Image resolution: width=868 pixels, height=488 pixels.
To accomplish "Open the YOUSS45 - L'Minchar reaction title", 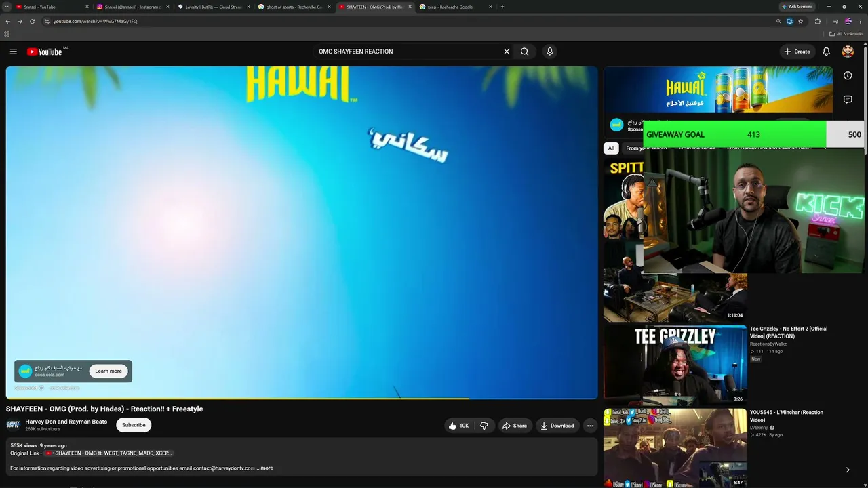I will [787, 416].
